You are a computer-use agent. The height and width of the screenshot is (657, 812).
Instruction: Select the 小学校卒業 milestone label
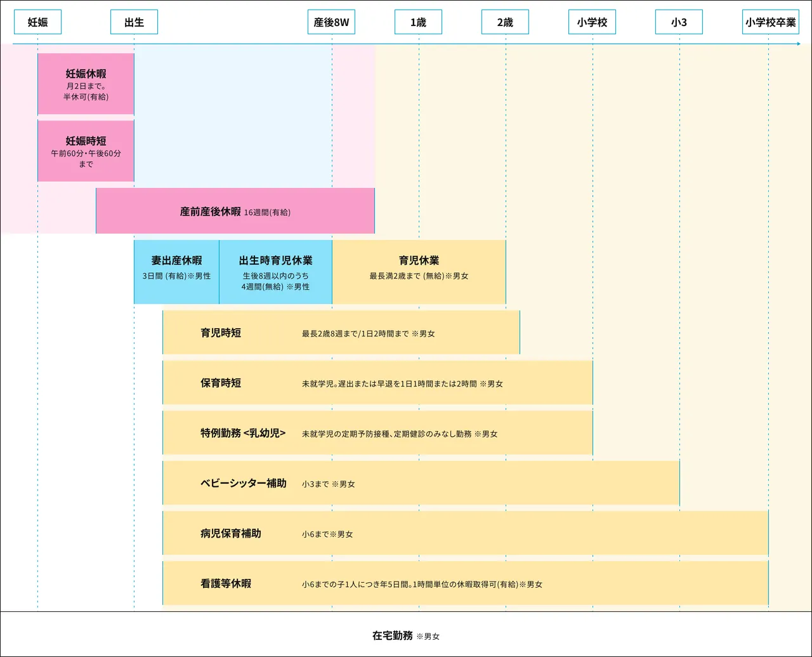tap(770, 22)
